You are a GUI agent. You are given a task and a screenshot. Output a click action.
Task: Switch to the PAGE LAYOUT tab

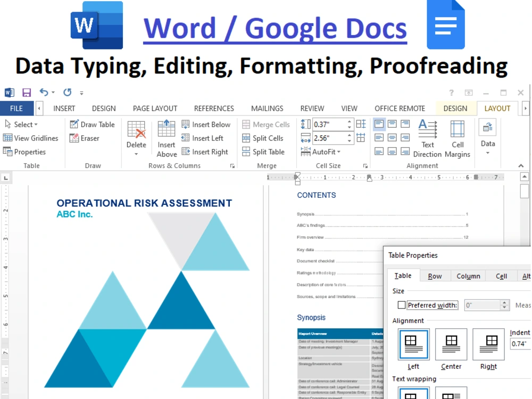155,109
